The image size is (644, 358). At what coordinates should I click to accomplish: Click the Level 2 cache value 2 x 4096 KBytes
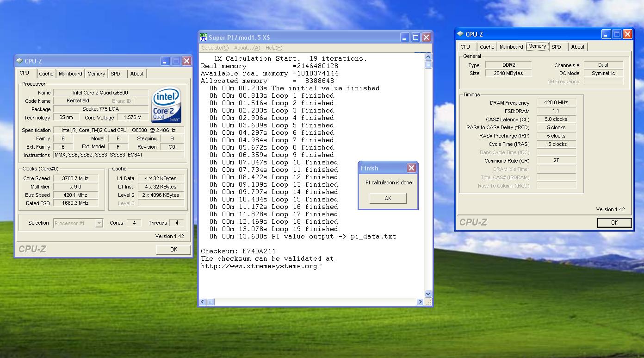point(161,195)
